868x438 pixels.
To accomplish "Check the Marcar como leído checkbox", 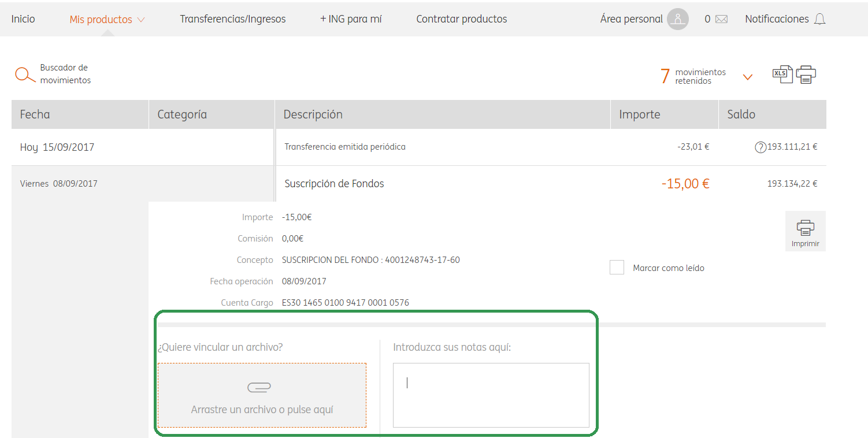I will pyautogui.click(x=617, y=268).
